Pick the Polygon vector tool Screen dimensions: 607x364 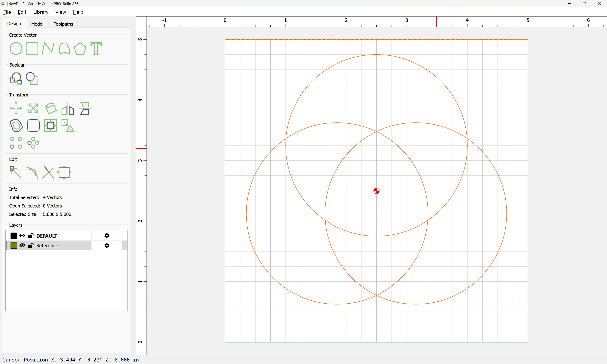pyautogui.click(x=80, y=48)
